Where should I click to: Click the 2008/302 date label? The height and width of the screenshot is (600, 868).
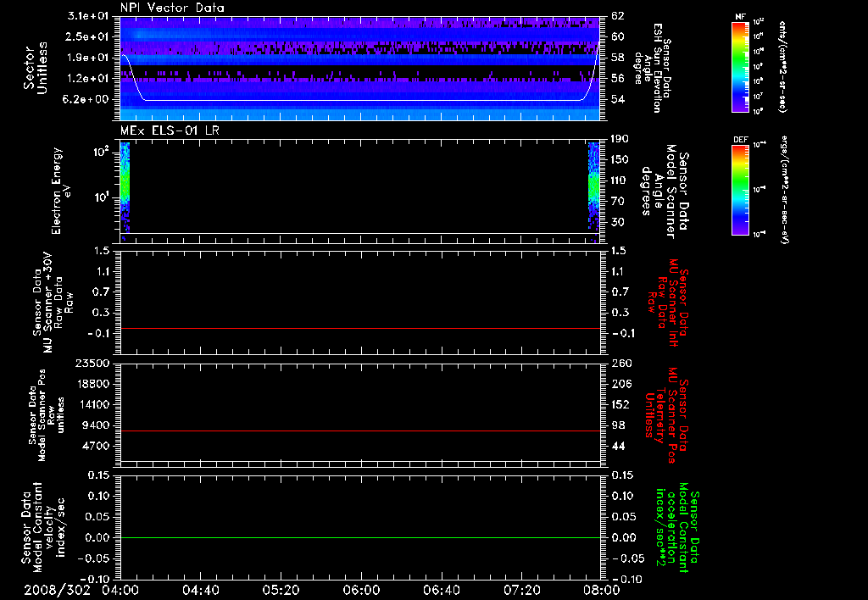57,590
